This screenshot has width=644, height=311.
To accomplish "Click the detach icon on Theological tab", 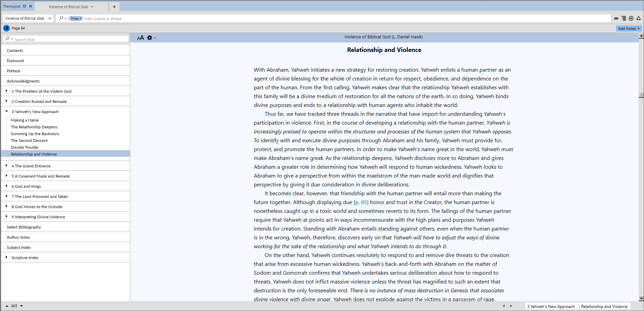I will pyautogui.click(x=24, y=6).
